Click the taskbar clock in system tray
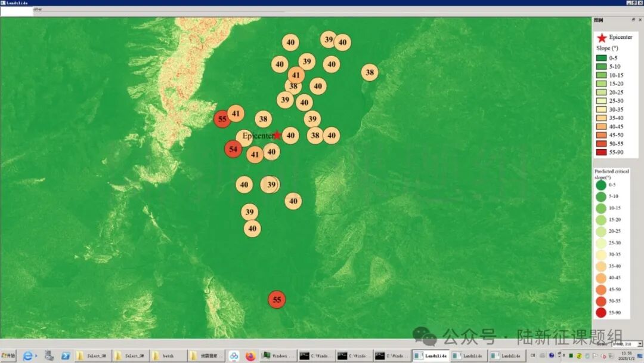The width and height of the screenshot is (644, 363). tap(627, 356)
